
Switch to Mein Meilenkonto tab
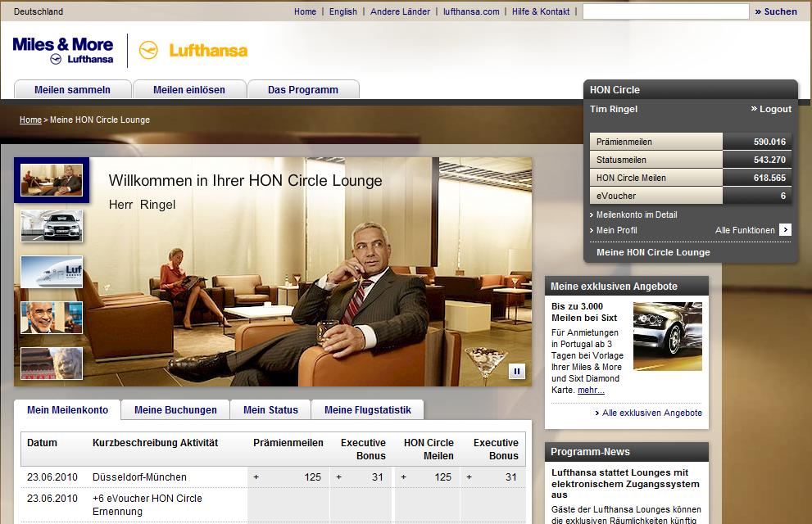point(67,409)
